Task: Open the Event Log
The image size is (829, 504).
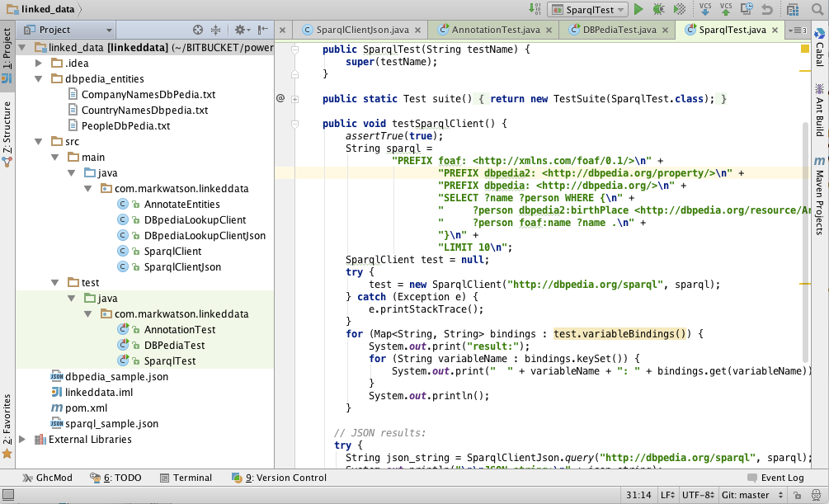Action: [784, 477]
